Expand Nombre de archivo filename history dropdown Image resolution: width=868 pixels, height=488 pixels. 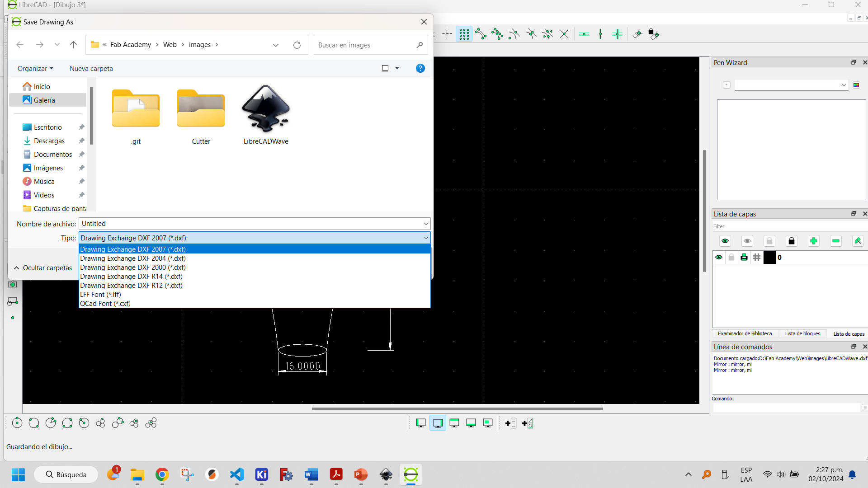(x=426, y=224)
